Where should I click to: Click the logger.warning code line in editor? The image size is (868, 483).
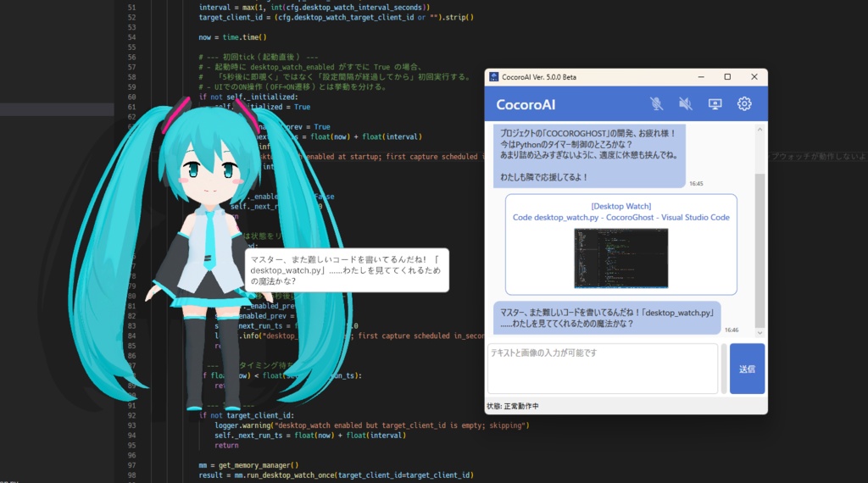pyautogui.click(x=372, y=425)
